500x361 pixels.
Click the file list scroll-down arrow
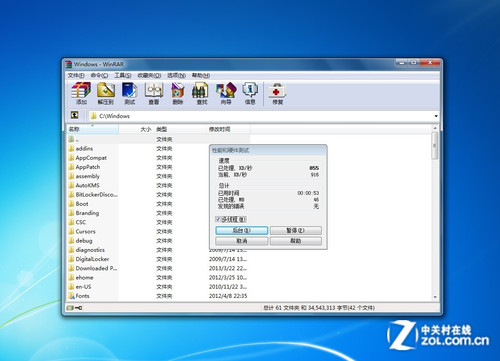435,297
